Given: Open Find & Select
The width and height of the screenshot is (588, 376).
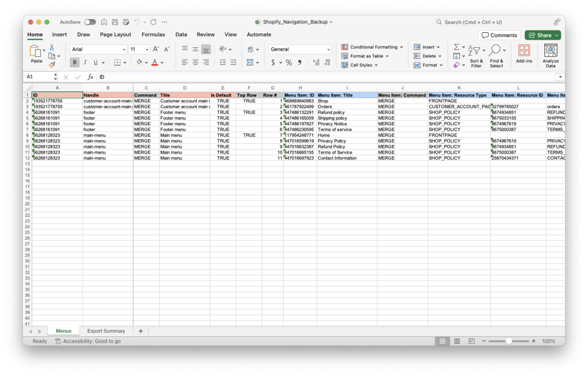Looking at the screenshot, I should pyautogui.click(x=496, y=55).
